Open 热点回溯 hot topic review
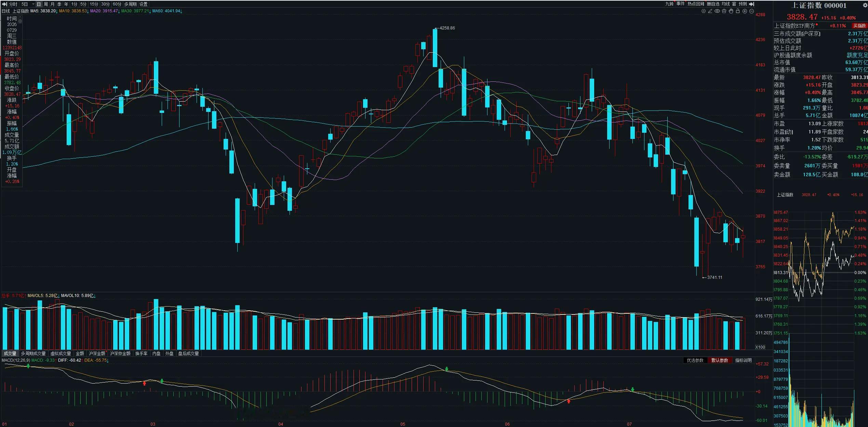 point(696,4)
